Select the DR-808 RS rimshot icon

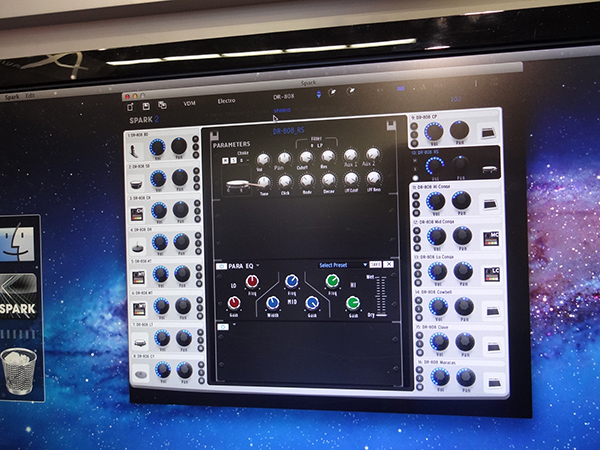(489, 168)
